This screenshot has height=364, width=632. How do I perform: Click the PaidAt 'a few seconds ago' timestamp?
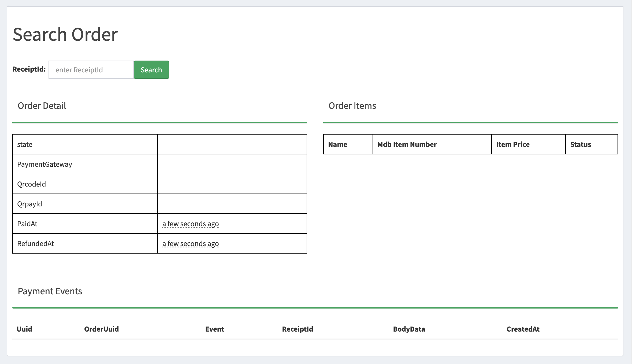coord(190,224)
